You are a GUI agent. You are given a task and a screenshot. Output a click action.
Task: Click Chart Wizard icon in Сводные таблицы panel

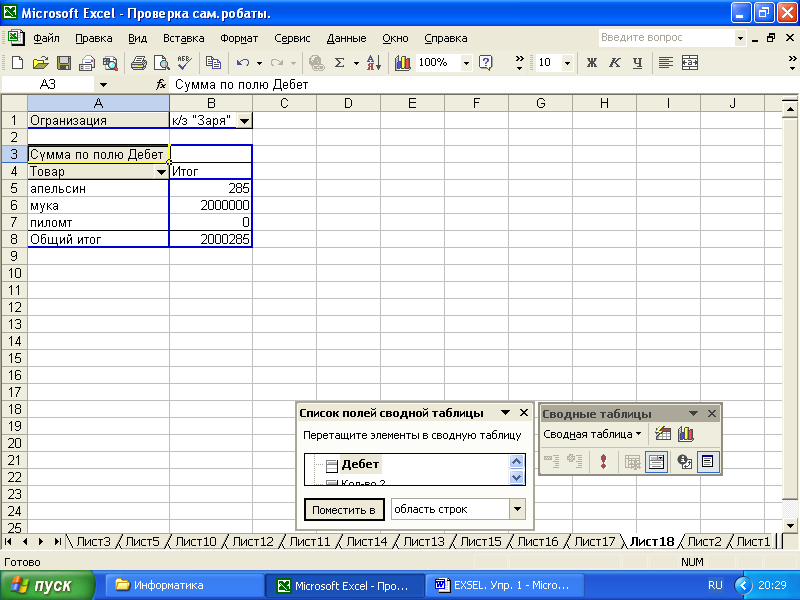(x=686, y=434)
